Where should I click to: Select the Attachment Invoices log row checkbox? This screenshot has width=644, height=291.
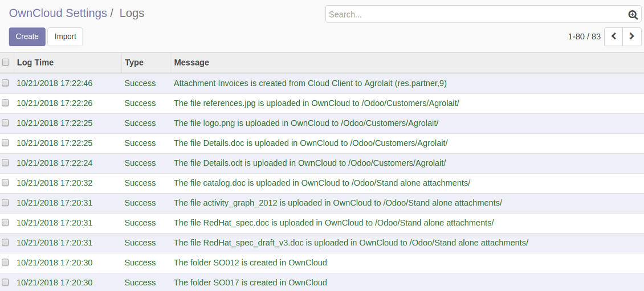click(x=6, y=83)
